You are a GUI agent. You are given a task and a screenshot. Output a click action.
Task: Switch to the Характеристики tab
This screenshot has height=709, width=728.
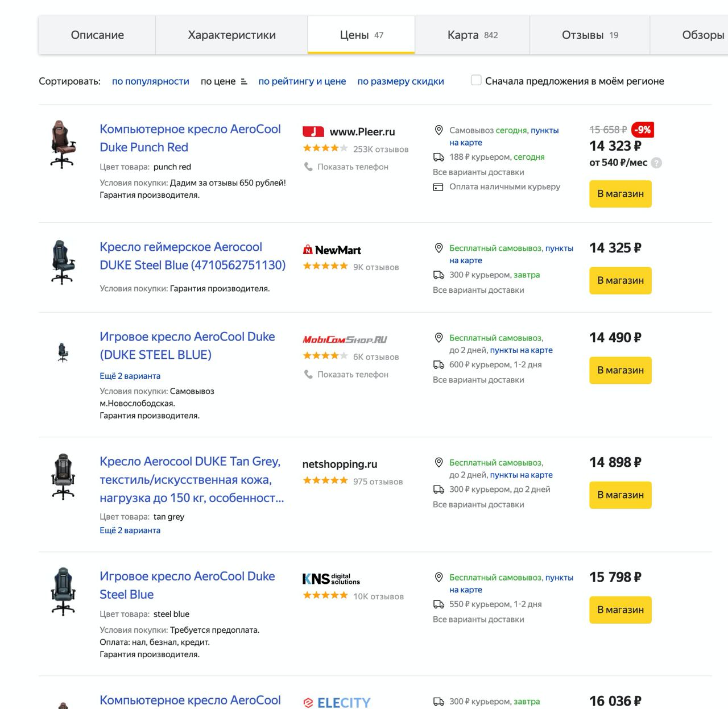coord(231,35)
